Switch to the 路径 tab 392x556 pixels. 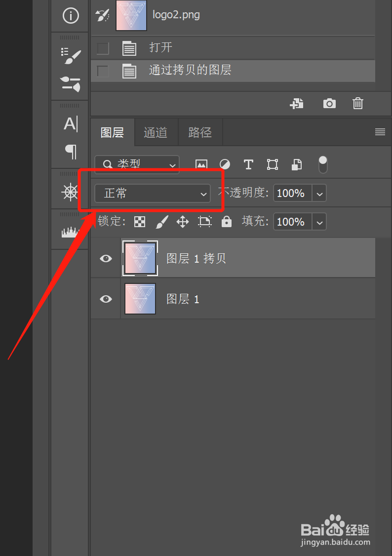tap(200, 133)
